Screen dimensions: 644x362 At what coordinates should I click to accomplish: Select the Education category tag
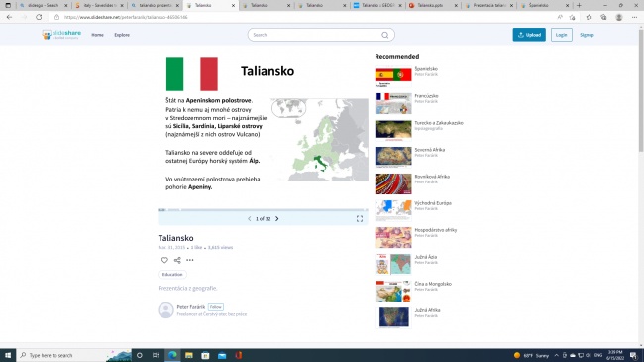(x=172, y=275)
